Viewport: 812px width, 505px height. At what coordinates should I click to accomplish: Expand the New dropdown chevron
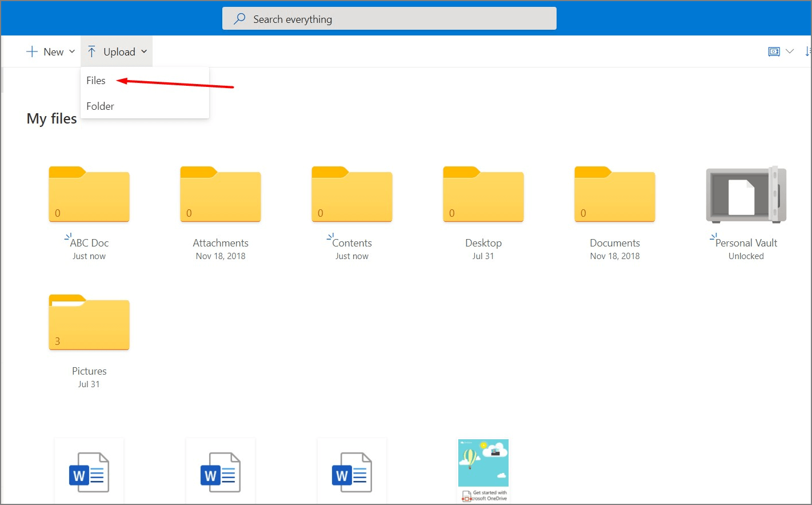pyautogui.click(x=73, y=51)
